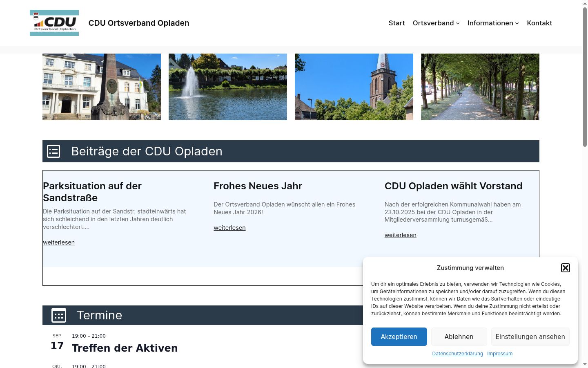Open the Kontakt page
Viewport: 588px width, 368px height.
pyautogui.click(x=539, y=23)
